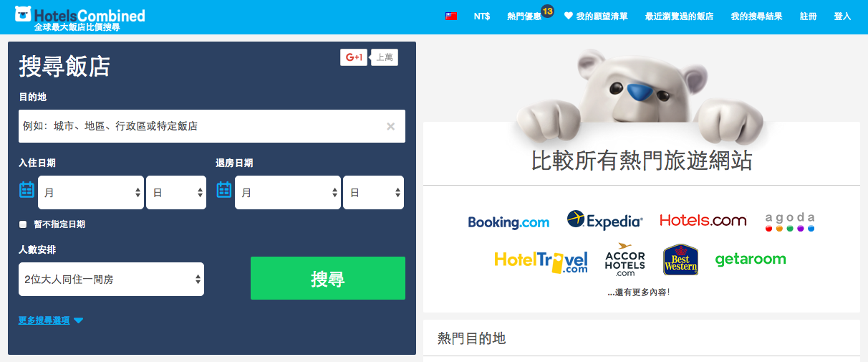Screen dimensions: 868x362
Task: Click the agoda logo
Action: 790,222
